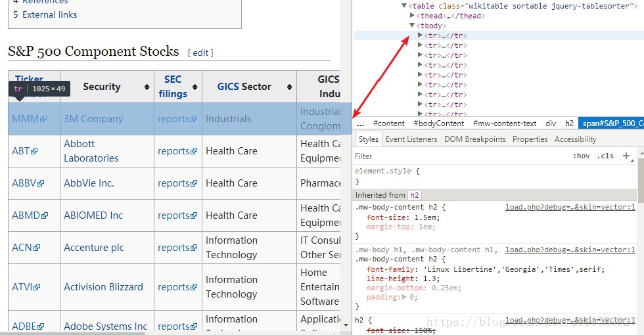The height and width of the screenshot is (335, 644).
Task: Click Industrials cell in 3M row
Action: tap(249, 119)
